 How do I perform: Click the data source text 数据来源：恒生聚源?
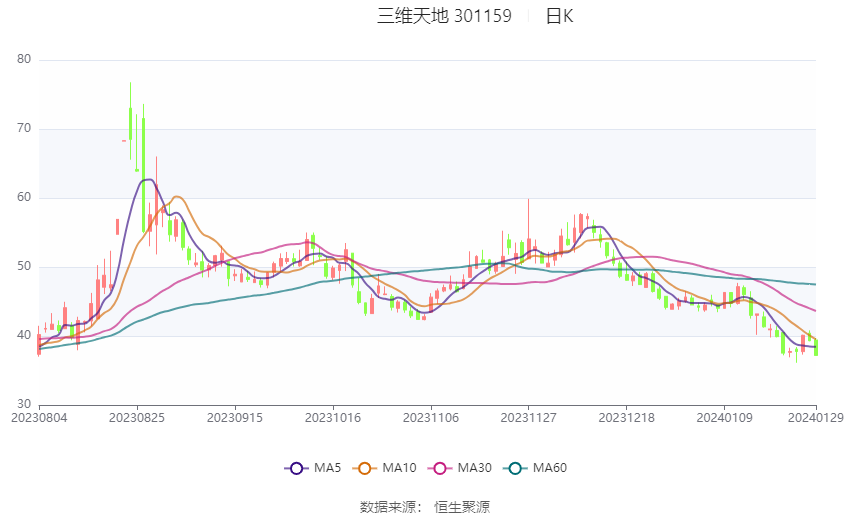point(425,507)
